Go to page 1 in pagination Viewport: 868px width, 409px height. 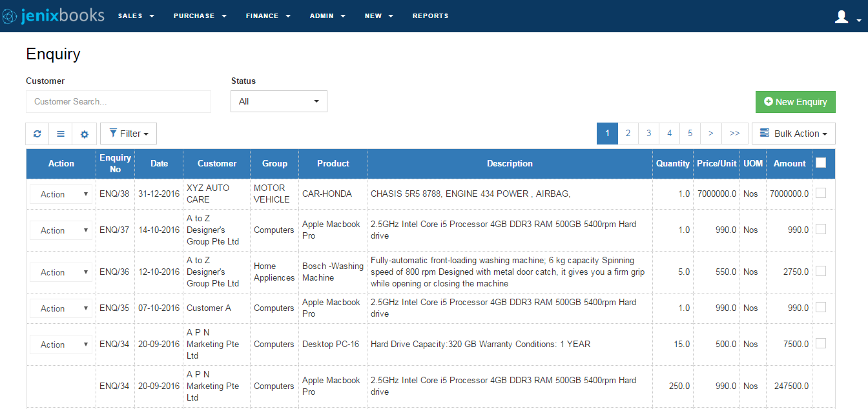pos(607,134)
